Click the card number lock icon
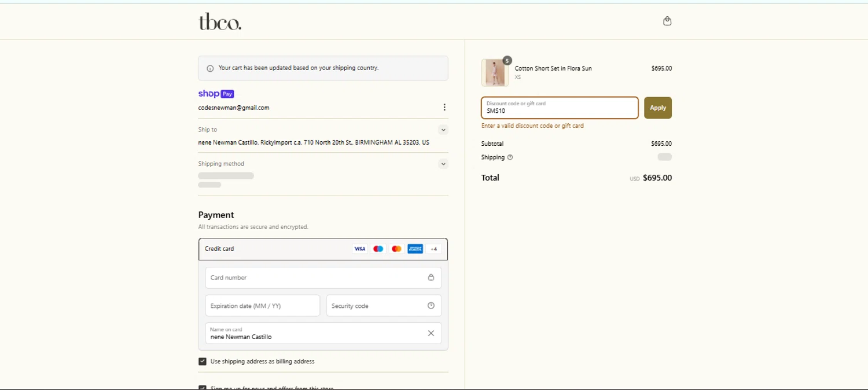Viewport: 868px width, 390px height. click(x=431, y=278)
